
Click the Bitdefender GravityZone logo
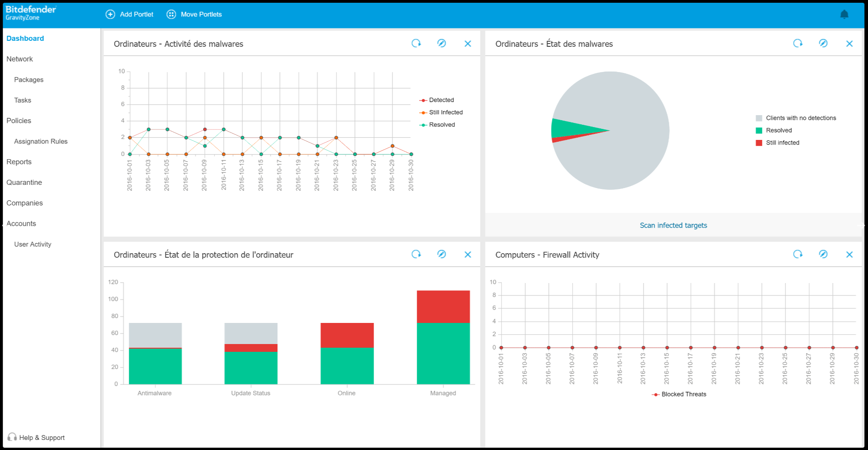pos(31,13)
